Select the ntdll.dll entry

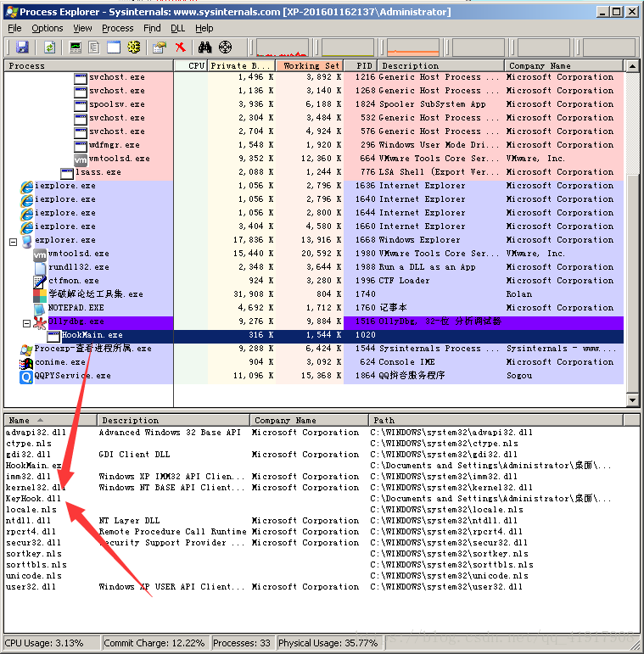click(x=28, y=521)
